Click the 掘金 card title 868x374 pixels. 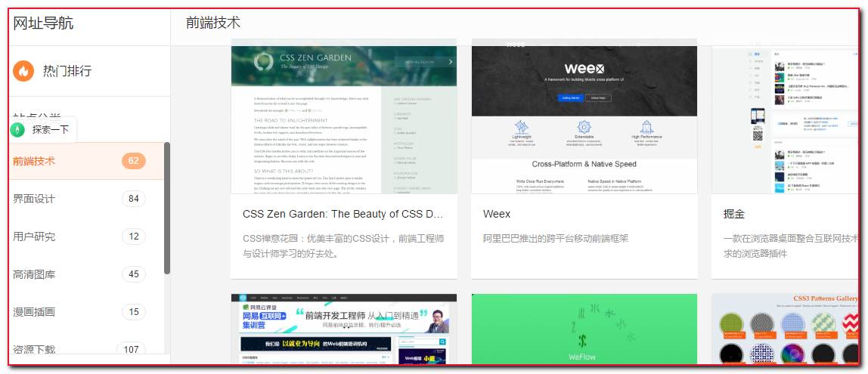[x=734, y=214]
